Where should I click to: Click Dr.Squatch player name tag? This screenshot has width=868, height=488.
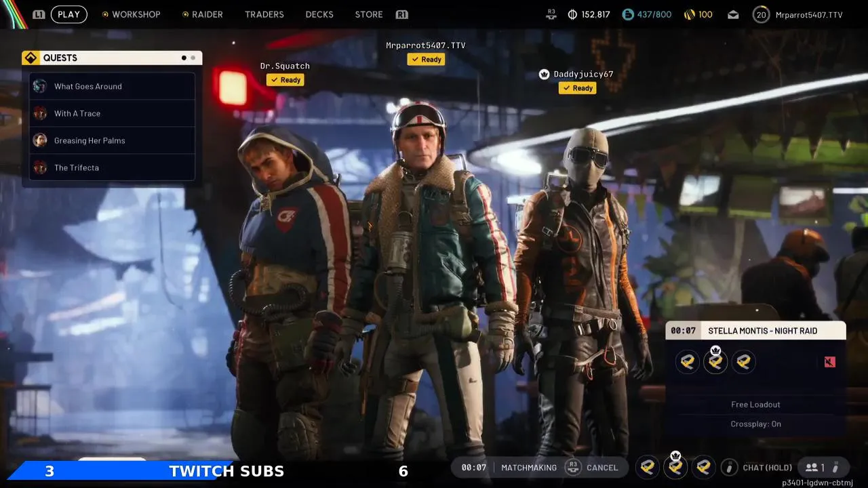(x=285, y=66)
